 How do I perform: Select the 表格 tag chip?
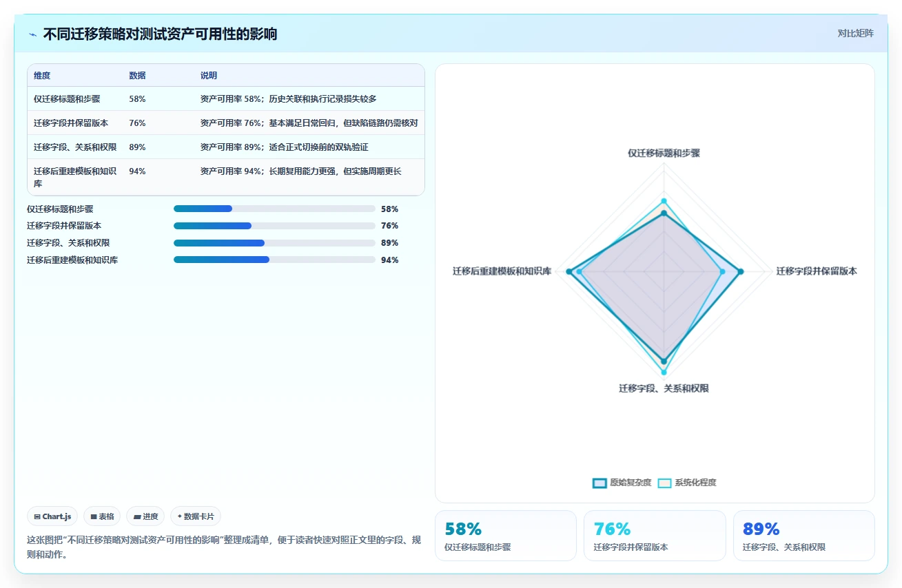pyautogui.click(x=102, y=516)
